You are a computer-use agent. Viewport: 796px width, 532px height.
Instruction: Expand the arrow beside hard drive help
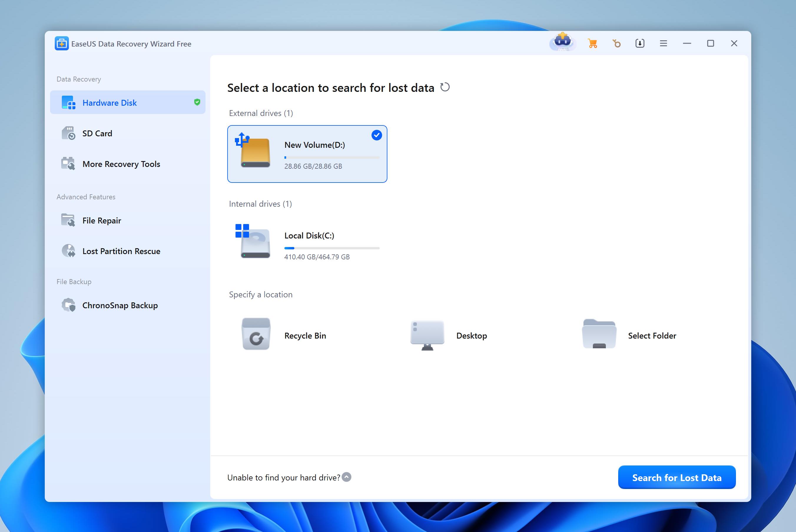click(346, 477)
